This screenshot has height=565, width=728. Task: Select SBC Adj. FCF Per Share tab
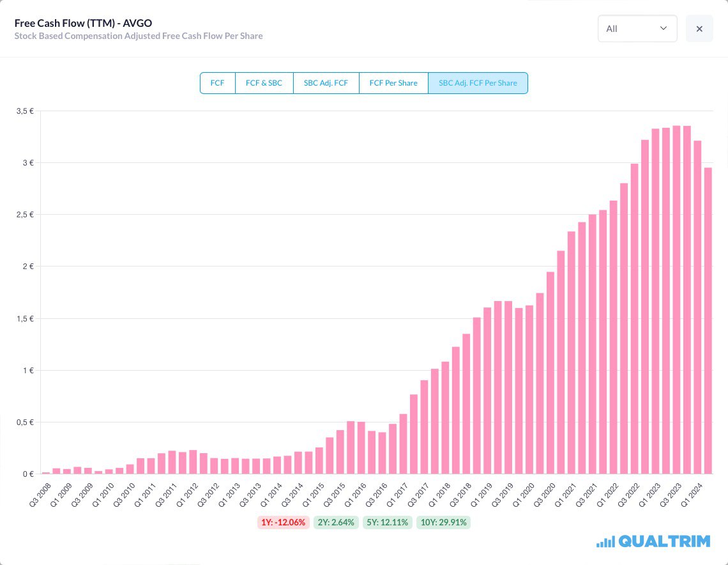[x=478, y=83]
